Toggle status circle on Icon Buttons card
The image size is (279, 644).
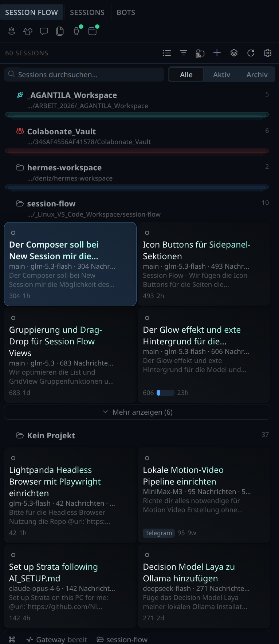pos(147,233)
